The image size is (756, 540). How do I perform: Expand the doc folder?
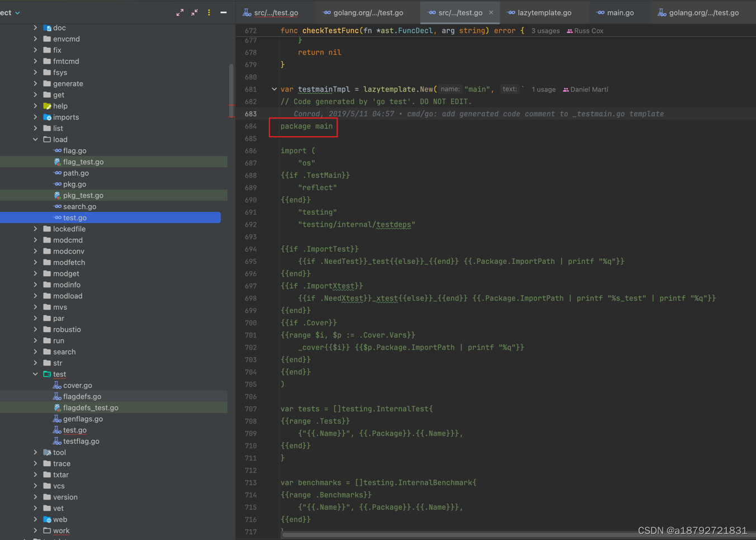(x=35, y=27)
